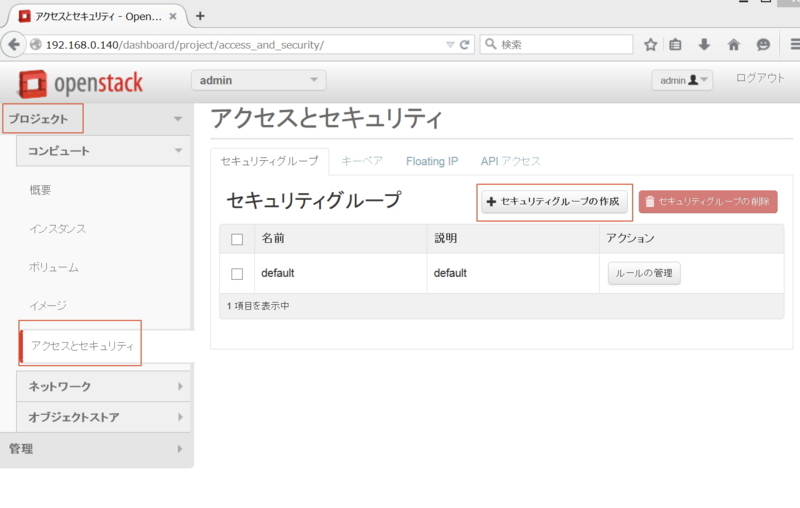Open ボリューム in the sidebar
This screenshot has height=508, width=800.
coord(54,267)
